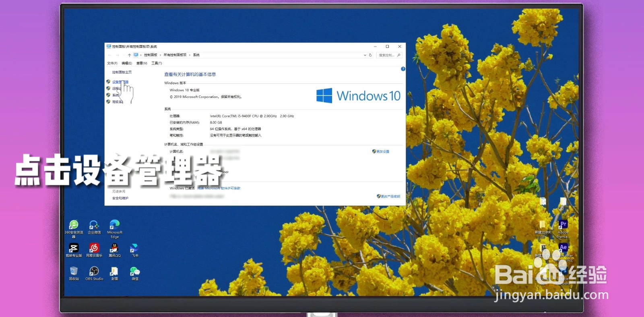This screenshot has width=644, height=317.
Task: Expand chevron after 所有控制面板项 breadcrumb
Action: tap(190, 55)
